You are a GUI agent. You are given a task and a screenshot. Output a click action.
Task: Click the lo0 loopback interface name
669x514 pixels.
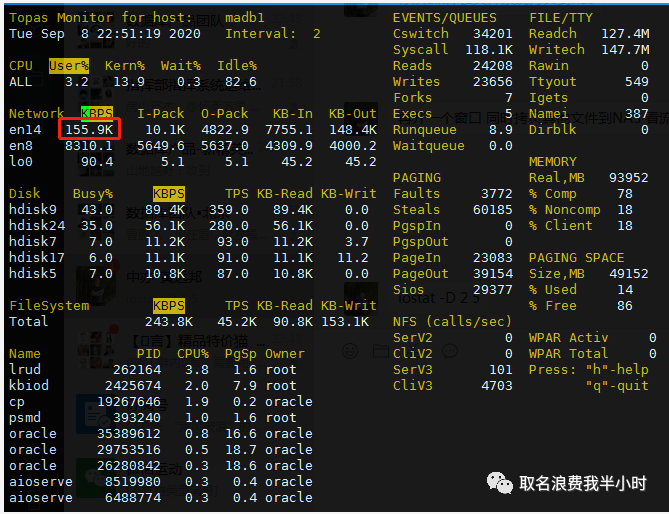tap(21, 162)
